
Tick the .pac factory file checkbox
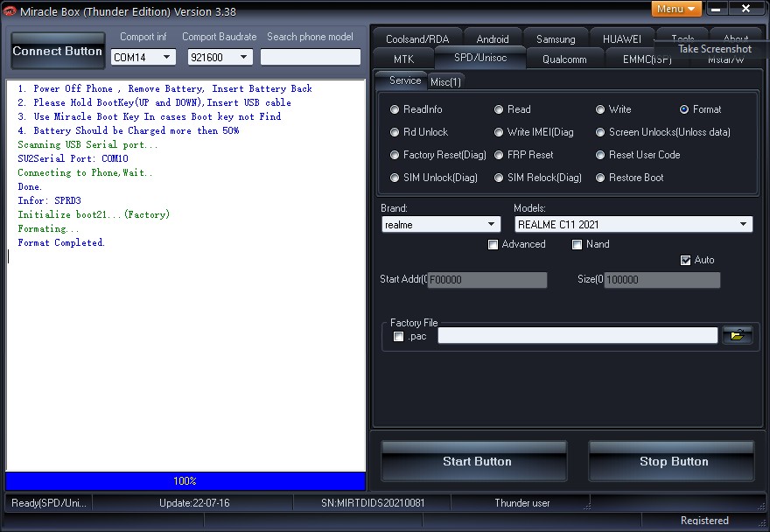point(399,337)
